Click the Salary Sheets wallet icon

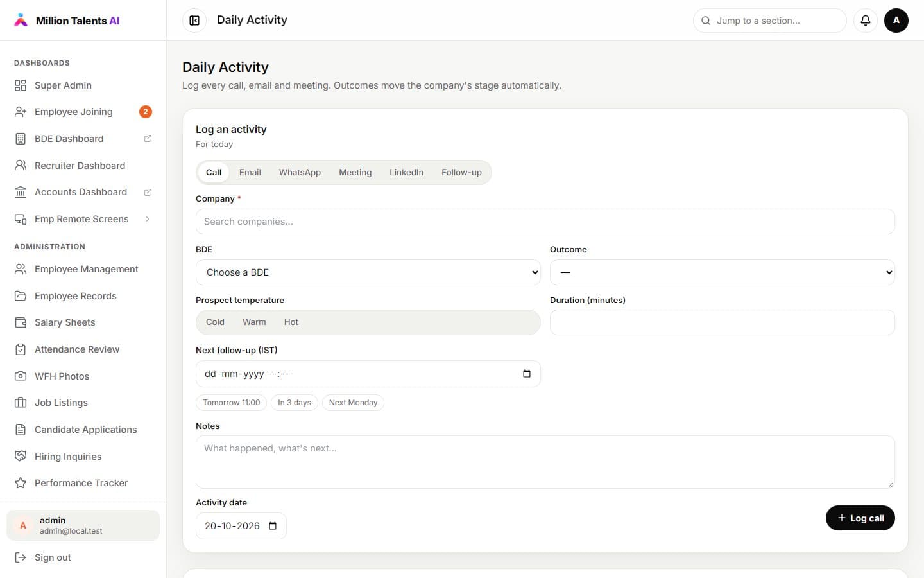(21, 322)
